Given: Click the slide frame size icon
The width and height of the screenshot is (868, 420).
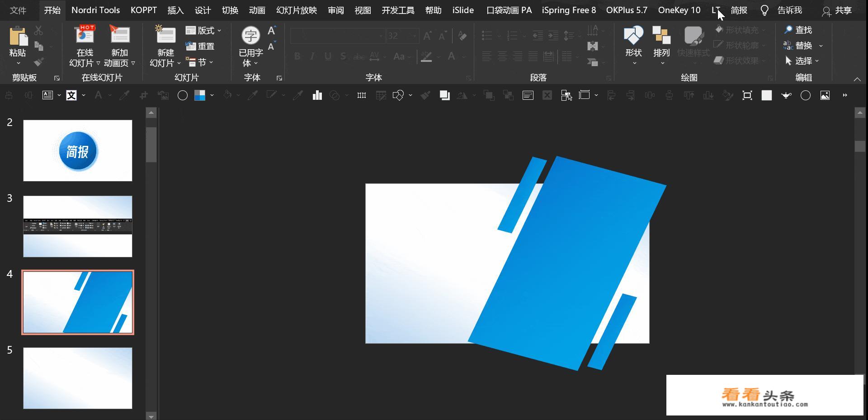Looking at the screenshot, I should pyautogui.click(x=585, y=95).
